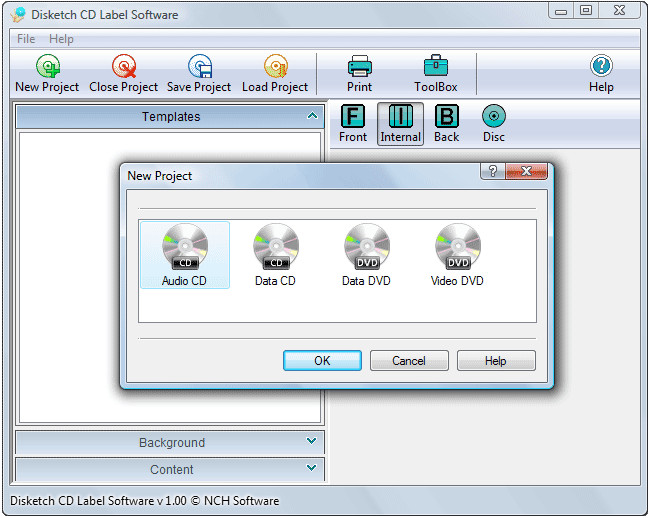Minimize the Disketch main window
Viewport: 649px width, 518px height.
(x=561, y=11)
